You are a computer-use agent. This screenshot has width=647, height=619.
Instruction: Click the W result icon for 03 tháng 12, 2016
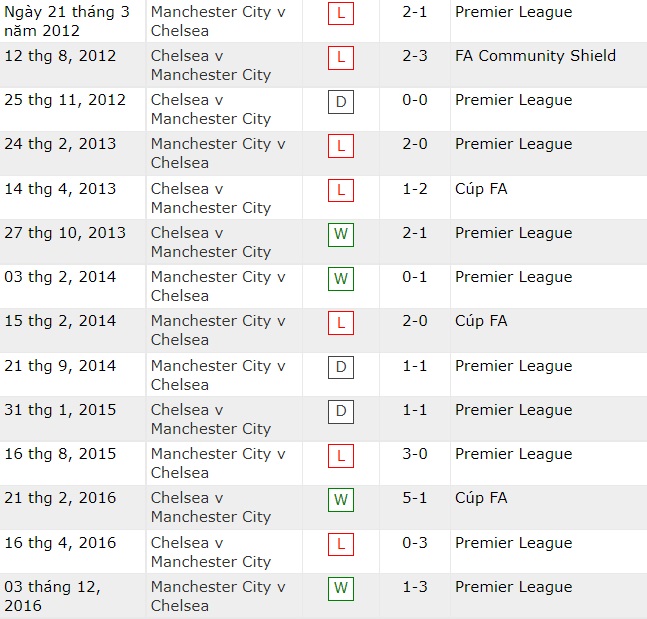click(x=341, y=589)
